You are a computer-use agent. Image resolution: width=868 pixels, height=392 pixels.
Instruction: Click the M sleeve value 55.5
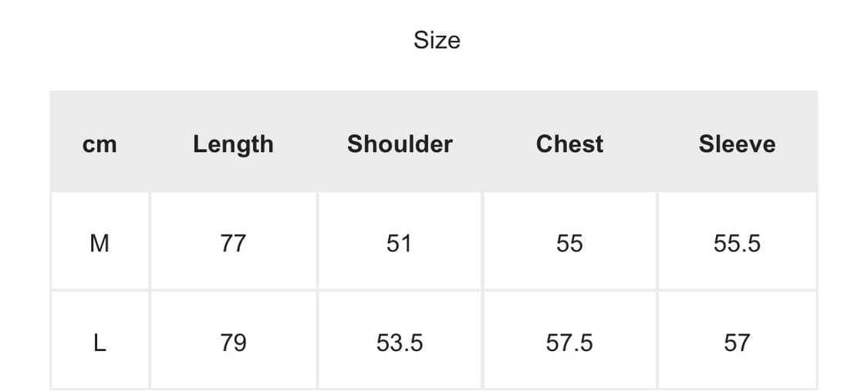point(737,243)
